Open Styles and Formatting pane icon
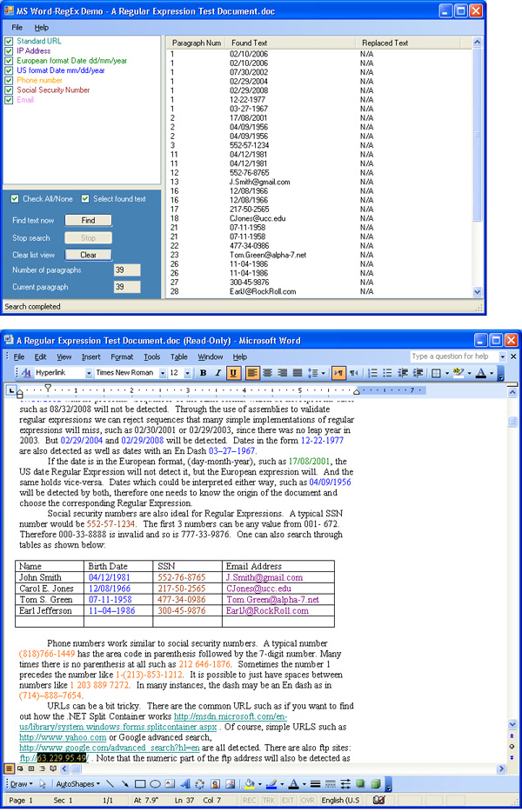Image resolution: width=522 pixels, height=812 pixels. (28, 373)
